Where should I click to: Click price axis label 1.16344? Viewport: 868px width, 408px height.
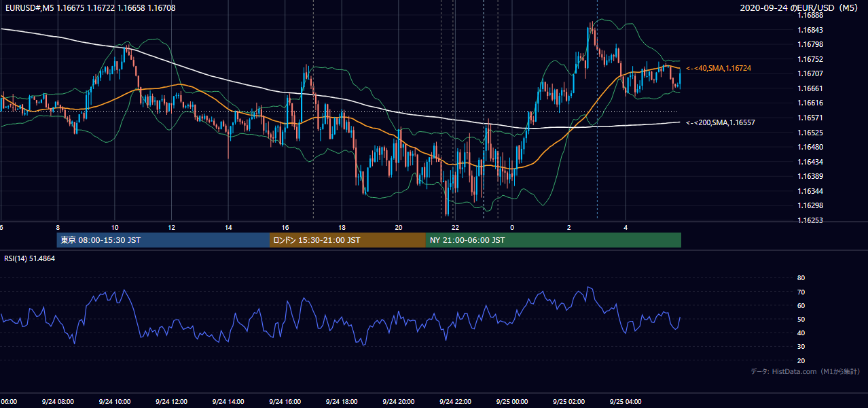point(810,191)
